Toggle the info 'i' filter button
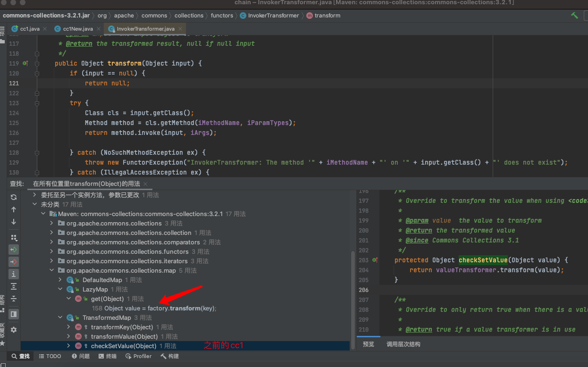This screenshot has width=588, height=367. (14, 274)
